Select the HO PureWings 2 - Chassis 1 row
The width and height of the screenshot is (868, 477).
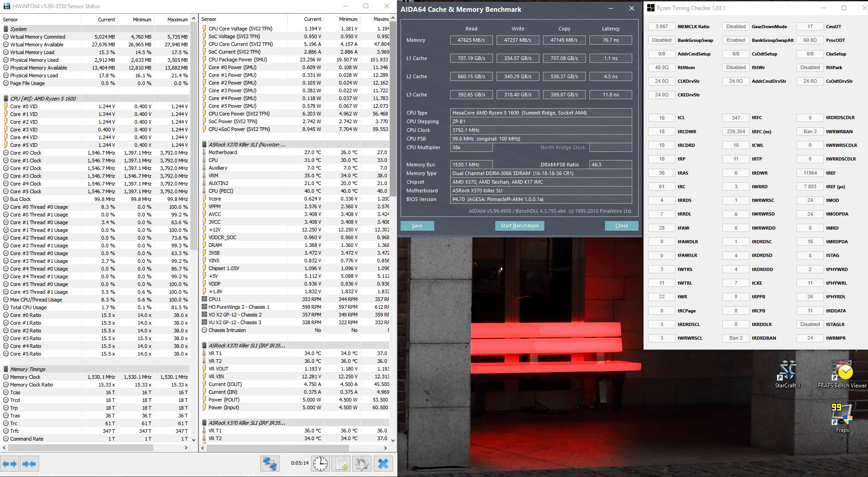(295, 307)
